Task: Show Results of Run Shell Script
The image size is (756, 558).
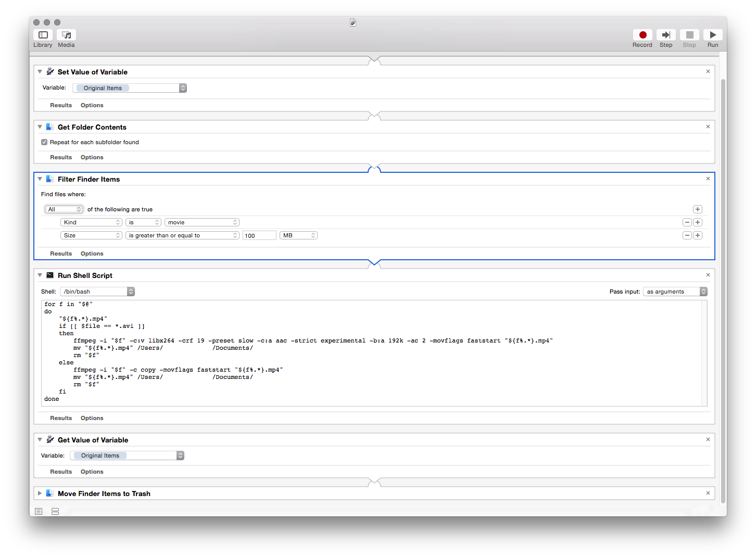Action: (x=61, y=418)
